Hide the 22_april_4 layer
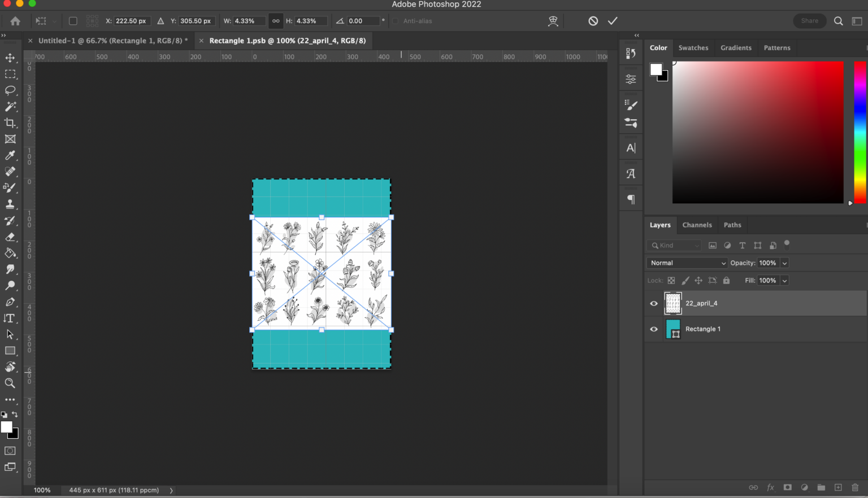868x498 pixels. point(653,303)
